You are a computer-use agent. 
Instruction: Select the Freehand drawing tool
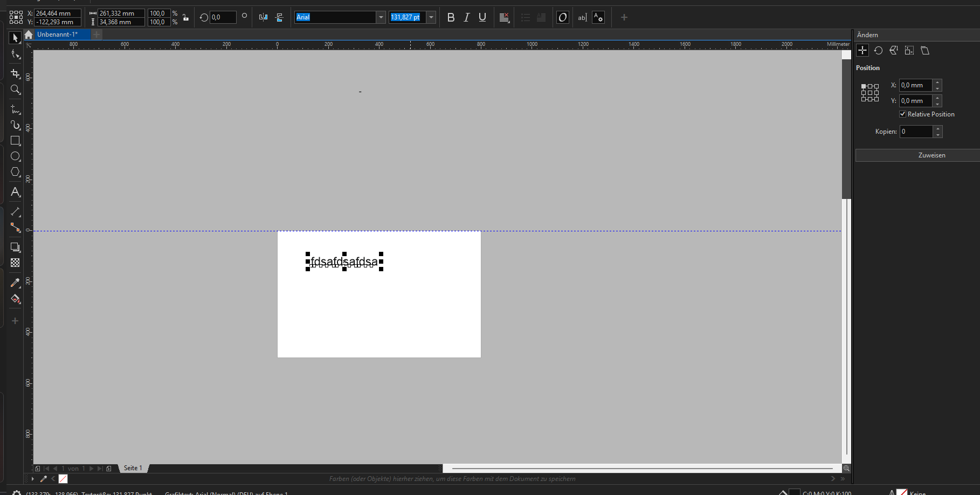pos(15,109)
